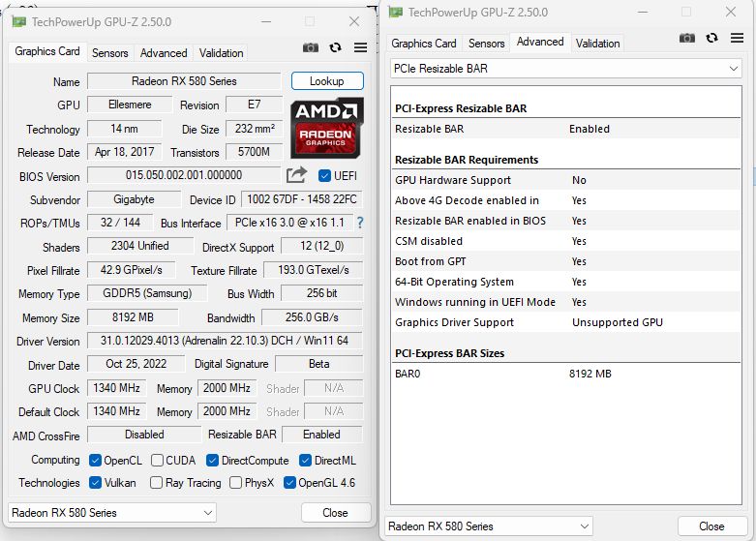Screen dimensions: 756x541
Task: Toggle the OpenCL checkbox
Action: 95,461
